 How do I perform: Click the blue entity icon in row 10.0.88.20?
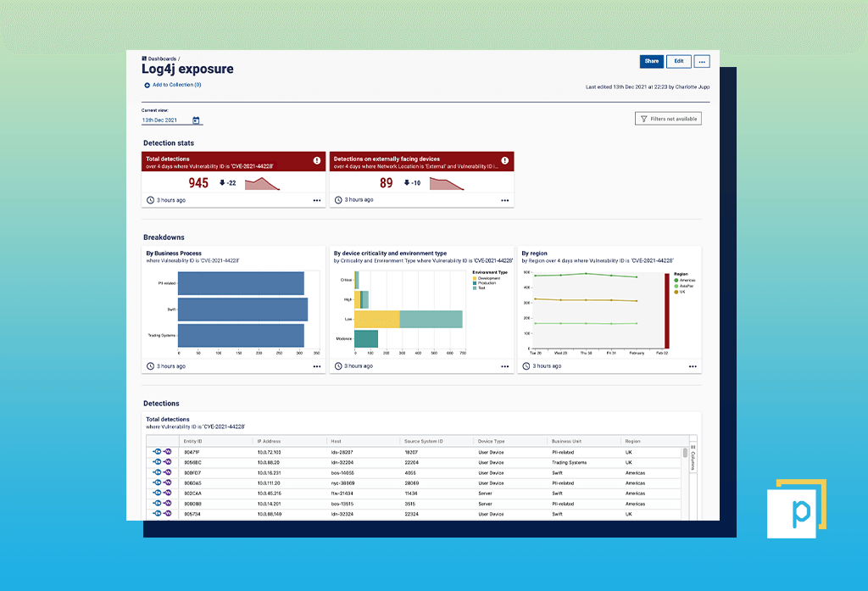coord(157,462)
